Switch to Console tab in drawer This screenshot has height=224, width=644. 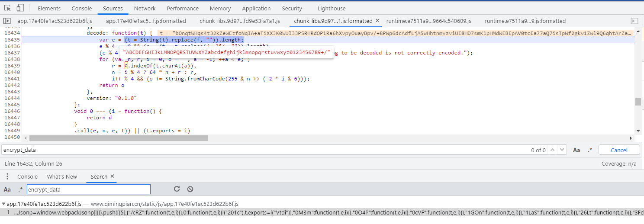click(27, 176)
